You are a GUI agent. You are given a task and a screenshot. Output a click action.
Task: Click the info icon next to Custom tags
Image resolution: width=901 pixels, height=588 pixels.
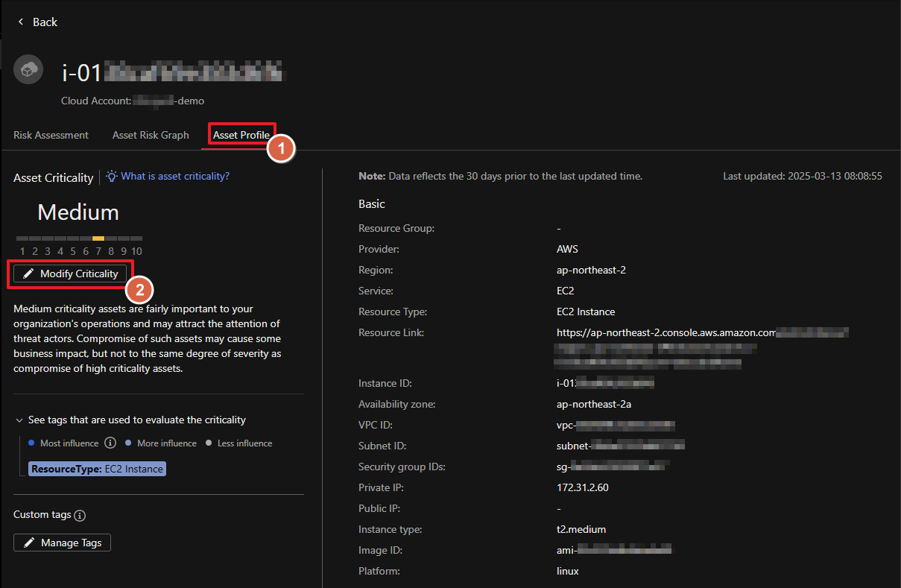(x=80, y=516)
